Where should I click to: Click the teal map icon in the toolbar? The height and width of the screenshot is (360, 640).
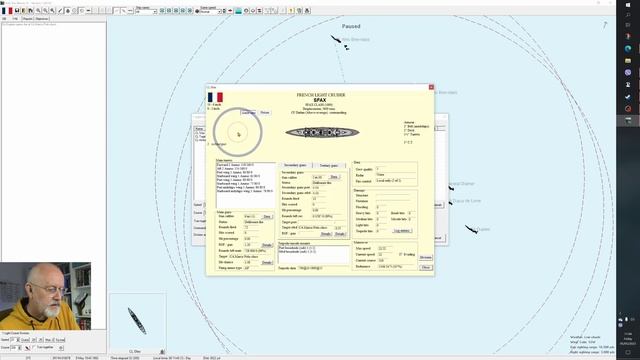[238, 11]
